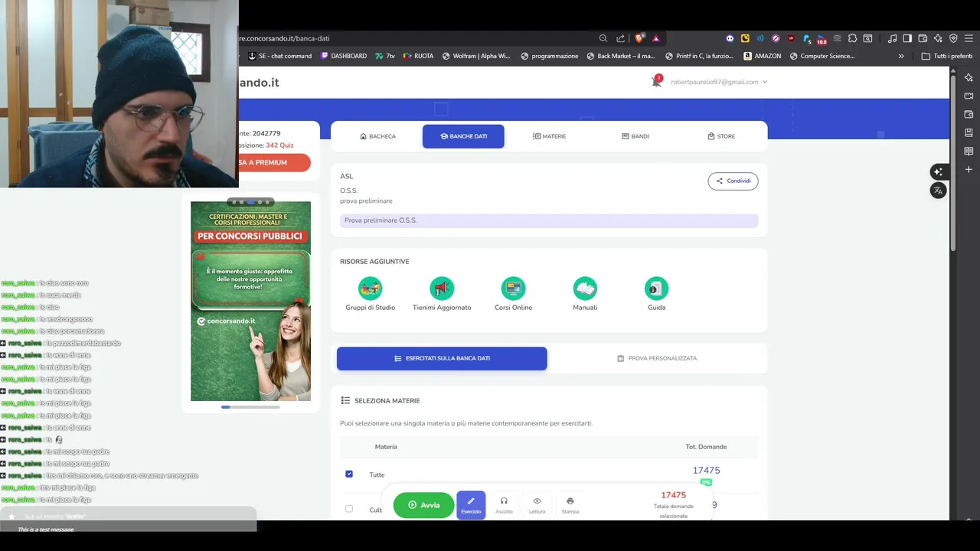
Task: Open the SE - chat command bookmark
Action: pyautogui.click(x=280, y=56)
